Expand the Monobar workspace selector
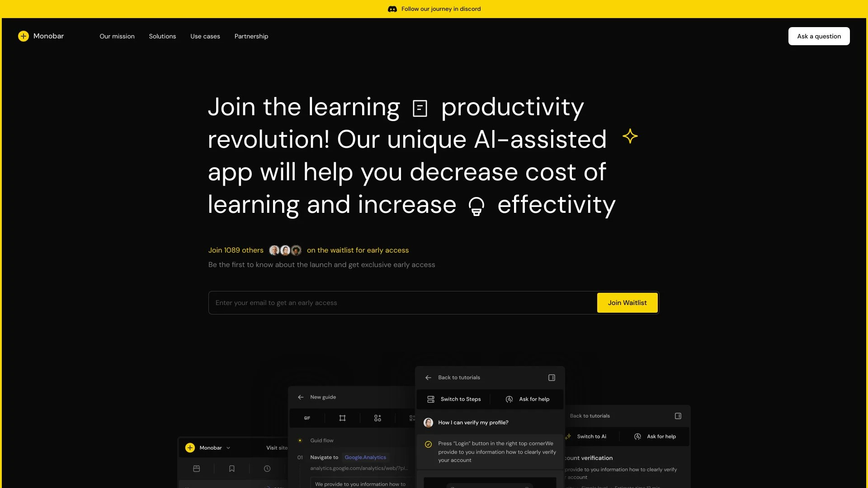Image resolution: width=868 pixels, height=488 pixels. (228, 447)
